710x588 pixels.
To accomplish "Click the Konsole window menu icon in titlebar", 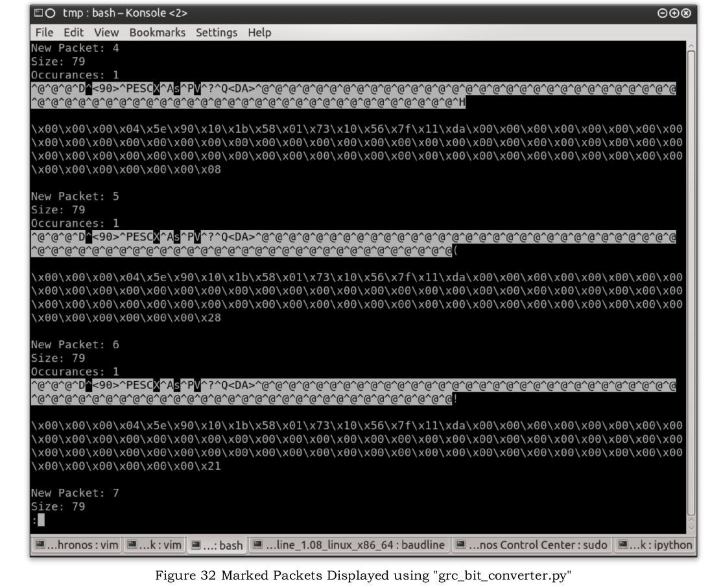I will click(38, 13).
